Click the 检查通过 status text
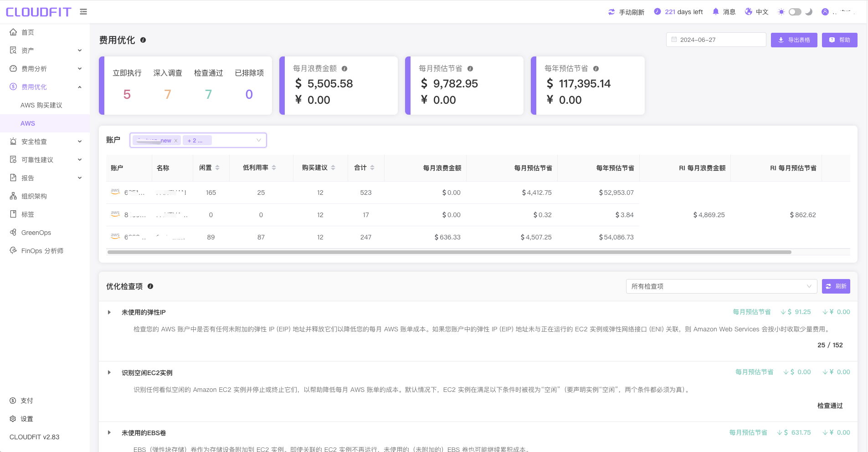Viewport: 868px width, 452px height. click(830, 406)
